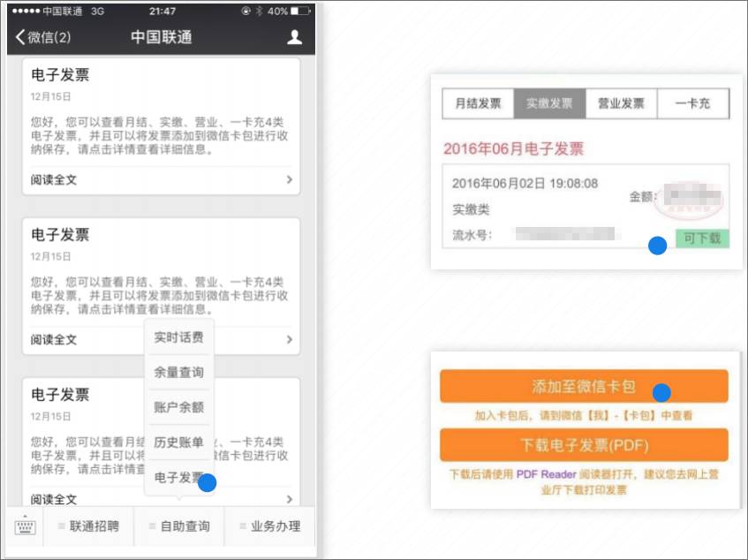Open the 中国联通 account profile icon
748x560 pixels.
[294, 37]
